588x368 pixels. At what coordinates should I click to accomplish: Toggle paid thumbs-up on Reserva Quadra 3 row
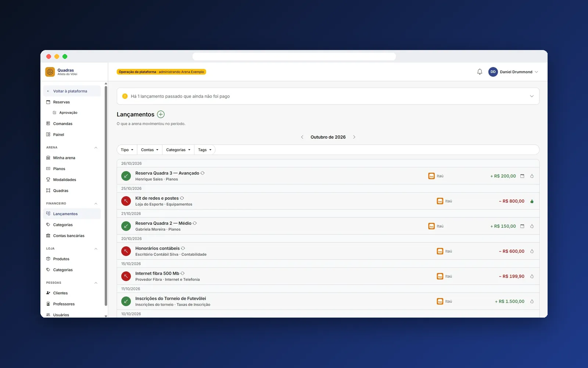tap(532, 176)
